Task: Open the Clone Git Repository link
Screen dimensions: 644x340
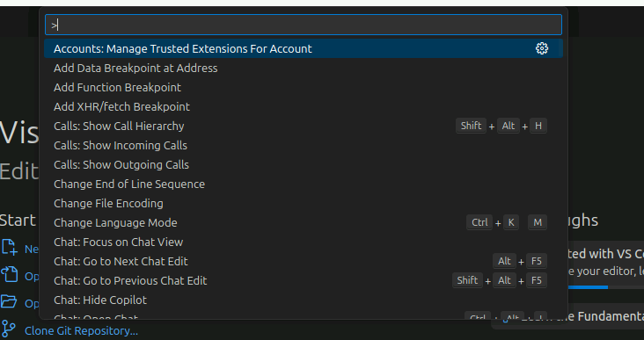Action: click(x=81, y=330)
